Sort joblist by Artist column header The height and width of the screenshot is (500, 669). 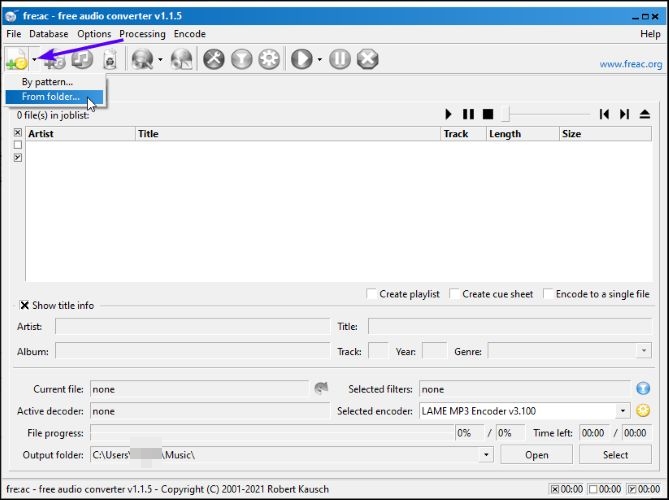(80, 134)
